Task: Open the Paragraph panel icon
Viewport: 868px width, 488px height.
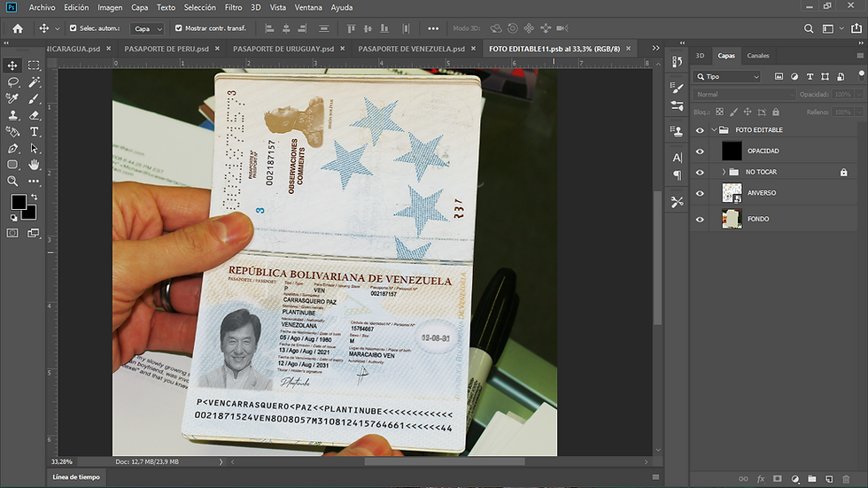Action: click(677, 175)
